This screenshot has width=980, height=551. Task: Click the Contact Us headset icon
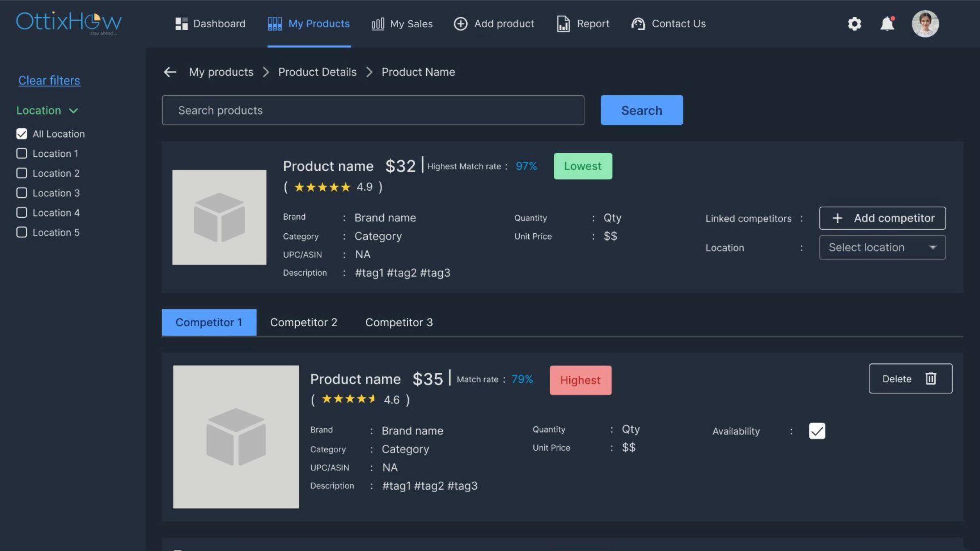pyautogui.click(x=638, y=24)
